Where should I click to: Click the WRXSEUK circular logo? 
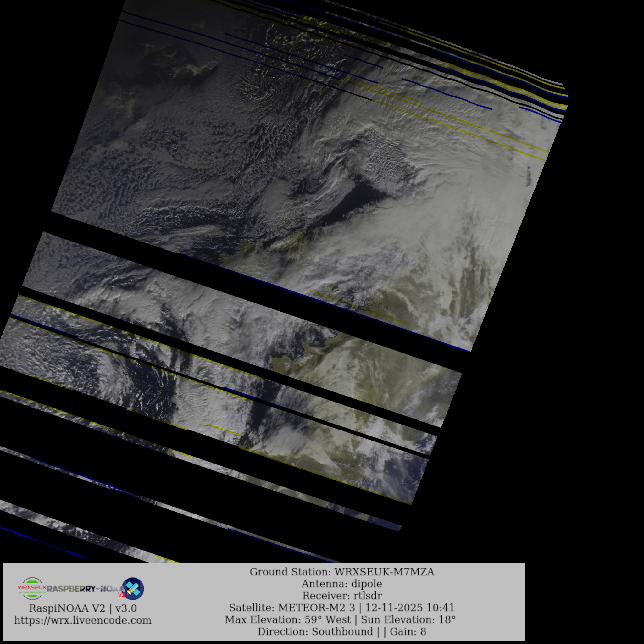tap(32, 589)
